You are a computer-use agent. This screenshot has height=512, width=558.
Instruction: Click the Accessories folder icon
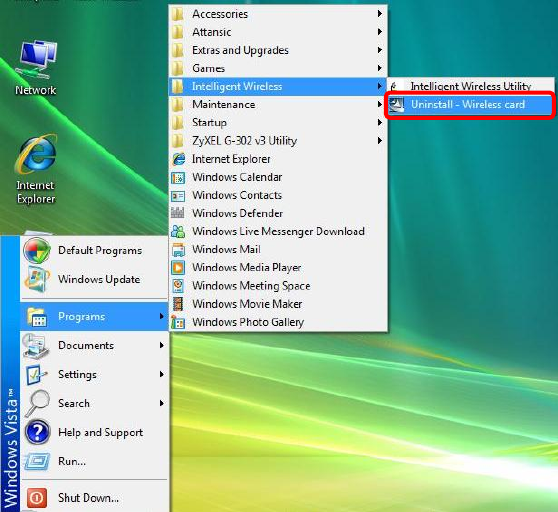coord(177,14)
